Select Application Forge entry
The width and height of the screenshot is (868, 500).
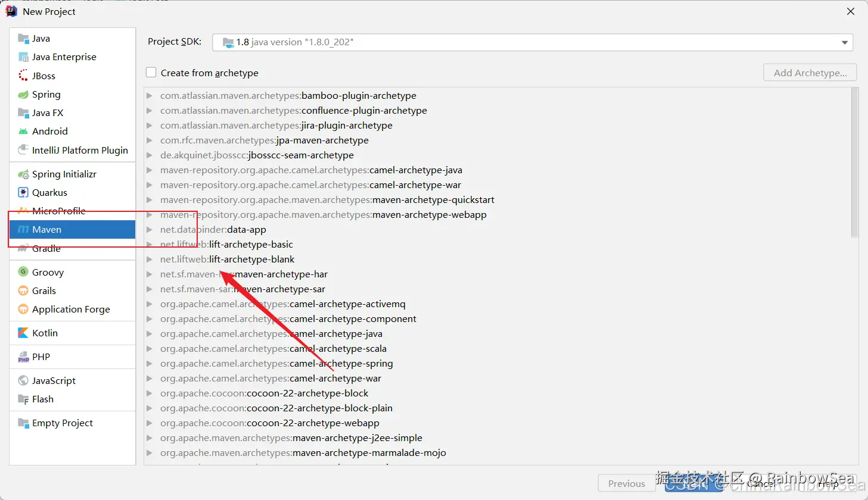73,309
